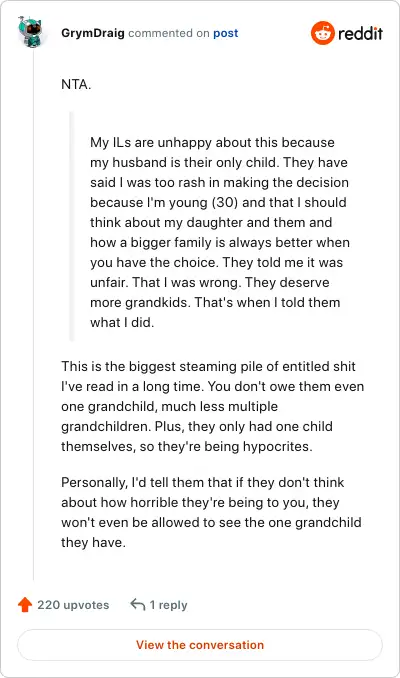Click the NTA. verdict text

(76, 84)
